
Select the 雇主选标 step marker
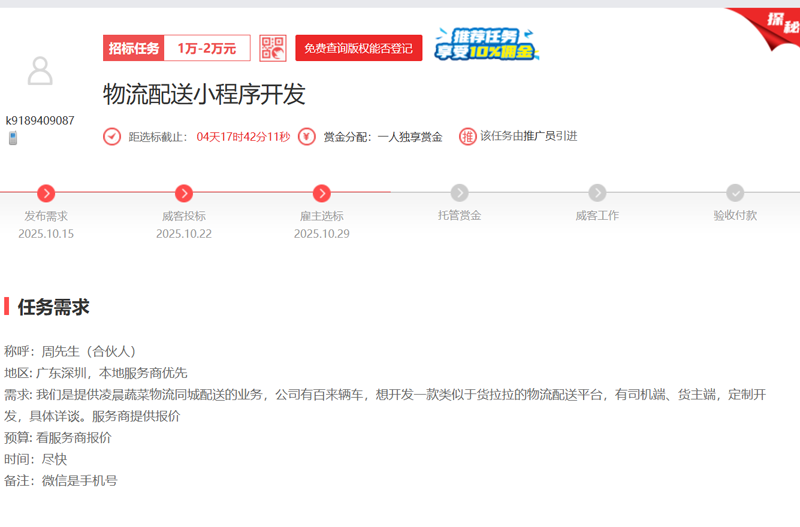(x=321, y=193)
